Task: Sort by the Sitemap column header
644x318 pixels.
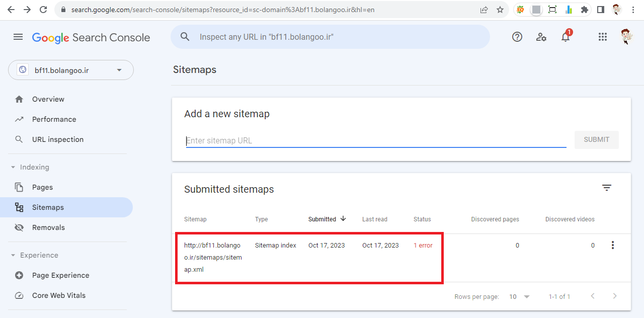Action: point(195,219)
